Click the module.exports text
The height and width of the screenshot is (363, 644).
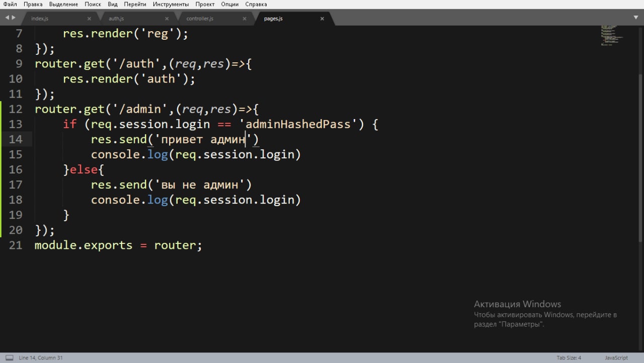coord(84,245)
